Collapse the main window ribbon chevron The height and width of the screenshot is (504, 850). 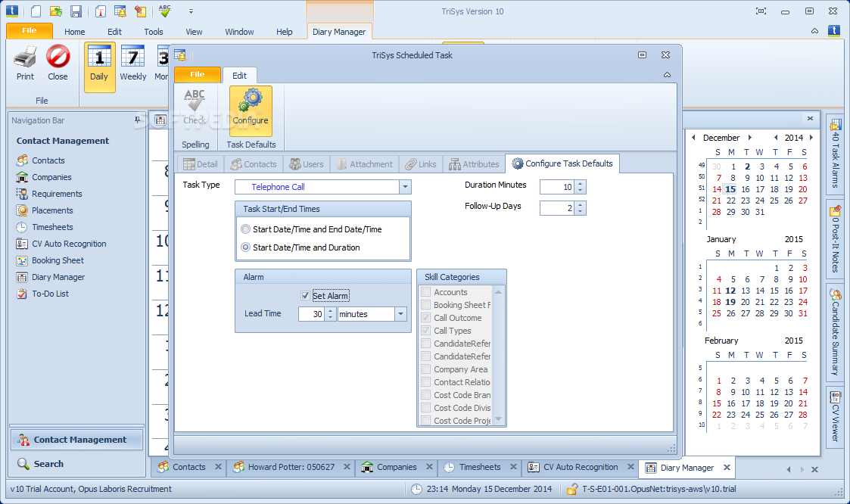tap(814, 32)
